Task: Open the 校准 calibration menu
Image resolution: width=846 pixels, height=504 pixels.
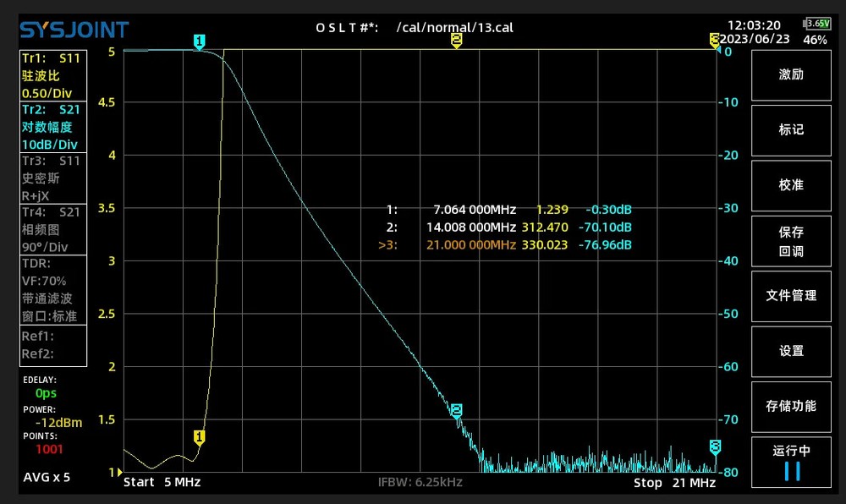Action: (x=791, y=185)
